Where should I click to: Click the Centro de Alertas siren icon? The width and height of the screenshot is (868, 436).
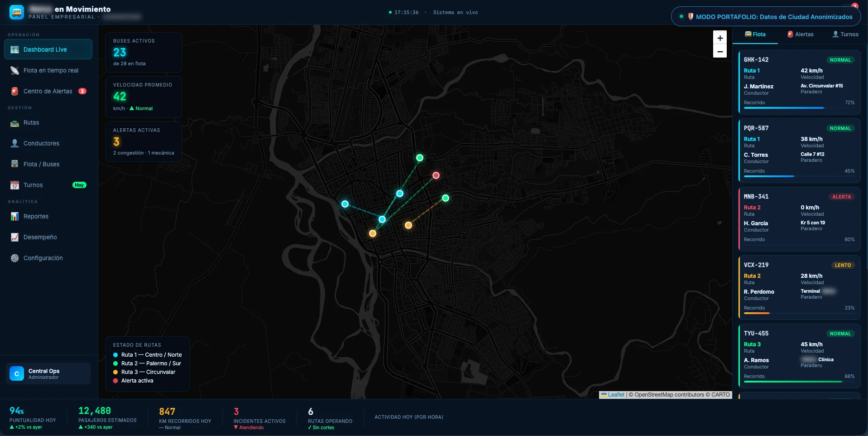(14, 91)
